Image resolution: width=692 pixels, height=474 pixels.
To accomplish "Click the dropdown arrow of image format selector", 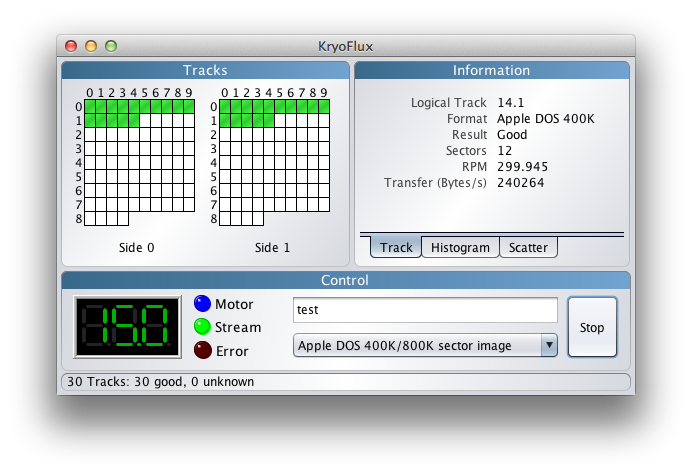I will [549, 345].
